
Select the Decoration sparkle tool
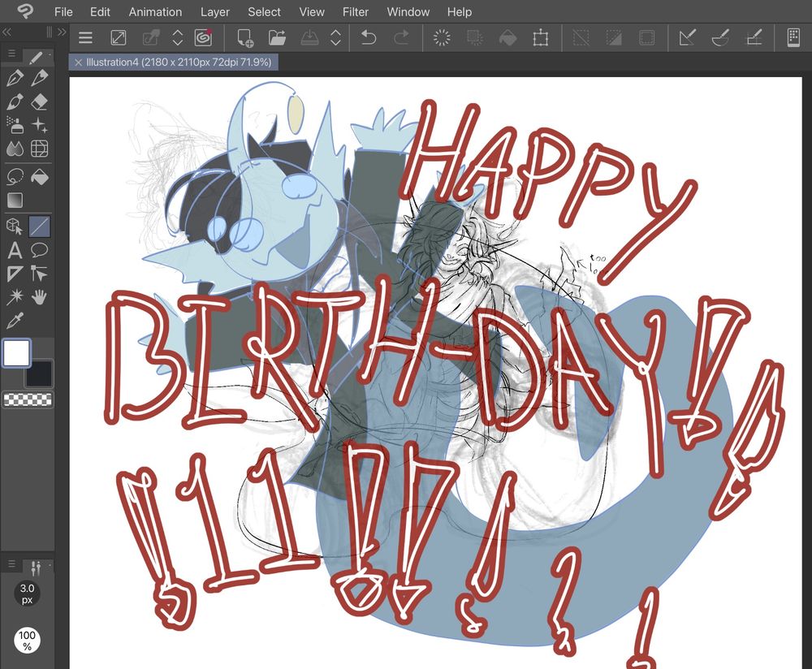coord(39,125)
